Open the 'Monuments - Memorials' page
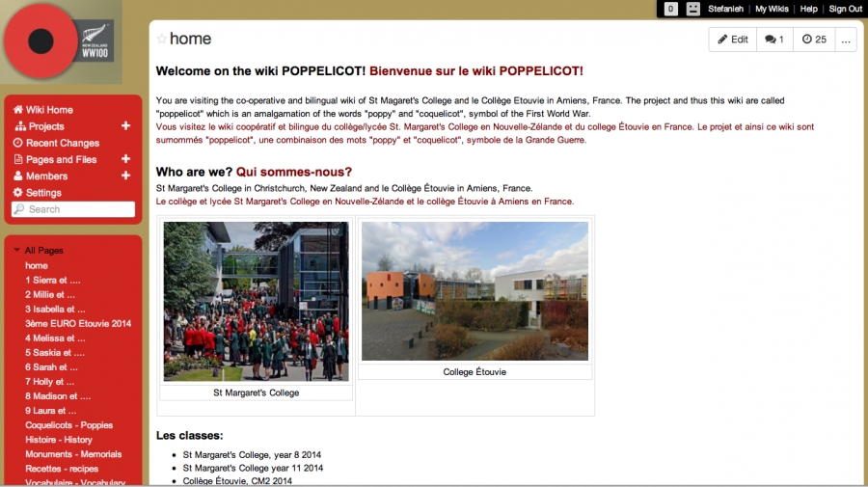This screenshot has height=487, width=868. (73, 454)
